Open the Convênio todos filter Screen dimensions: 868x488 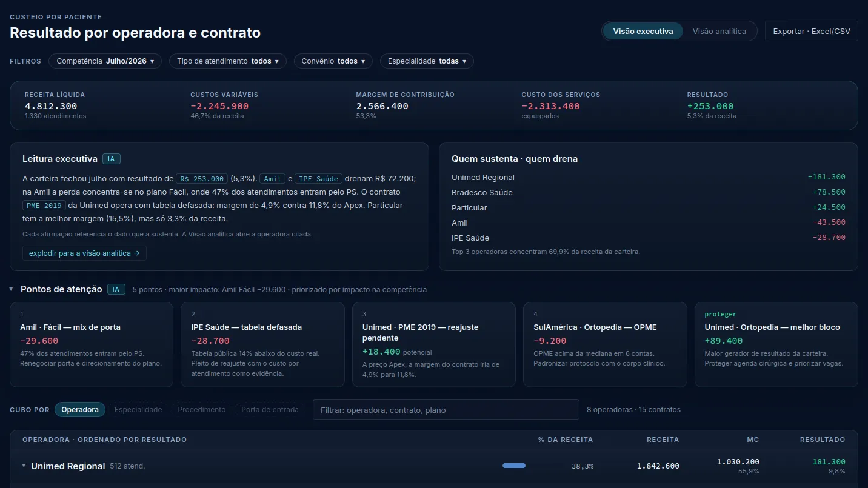point(333,61)
